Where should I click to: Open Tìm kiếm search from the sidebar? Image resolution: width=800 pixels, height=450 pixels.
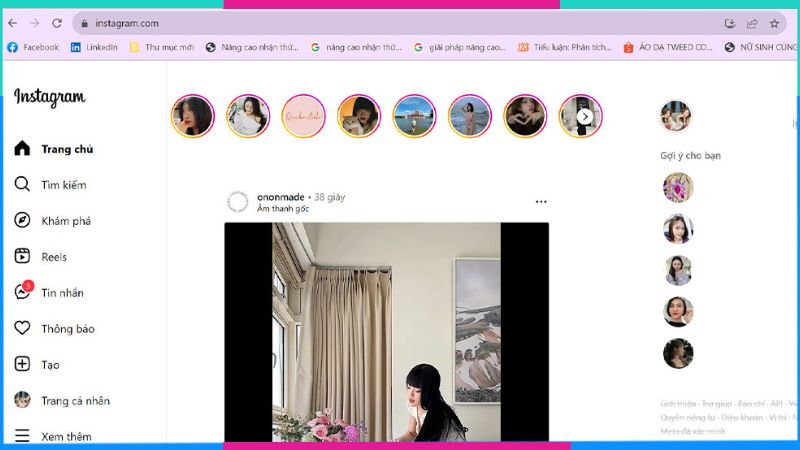[22, 185]
